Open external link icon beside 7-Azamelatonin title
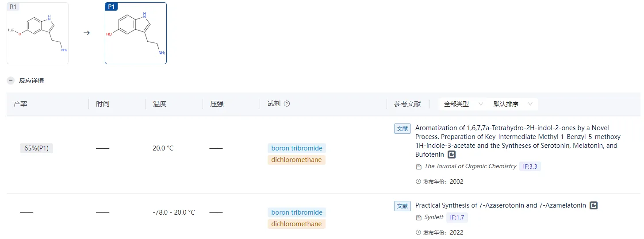This screenshot has height=239, width=644. 594,205
